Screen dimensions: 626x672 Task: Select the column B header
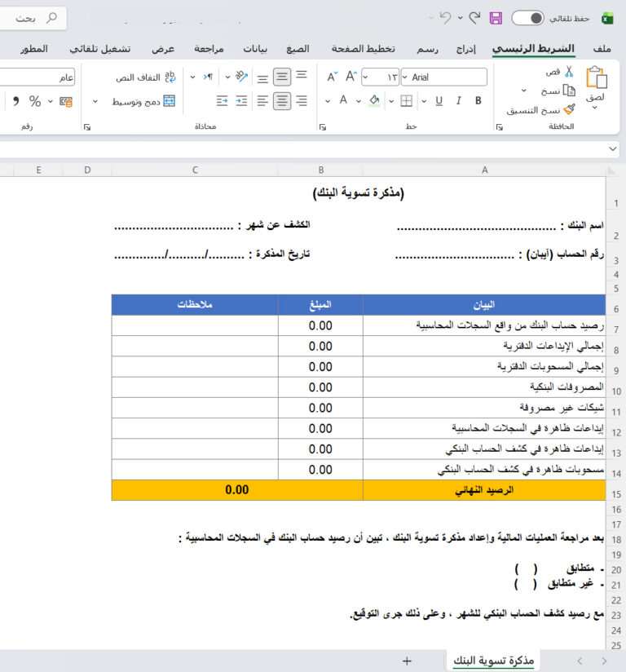321,170
